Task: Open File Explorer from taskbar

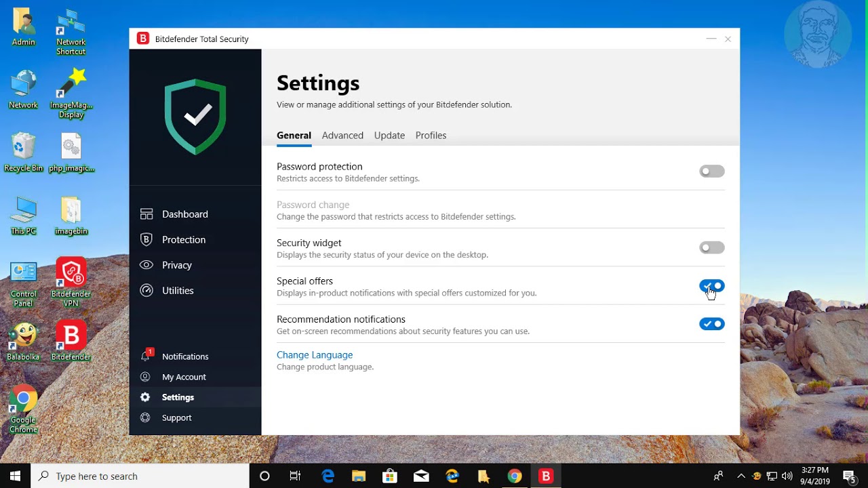Action: 359,476
